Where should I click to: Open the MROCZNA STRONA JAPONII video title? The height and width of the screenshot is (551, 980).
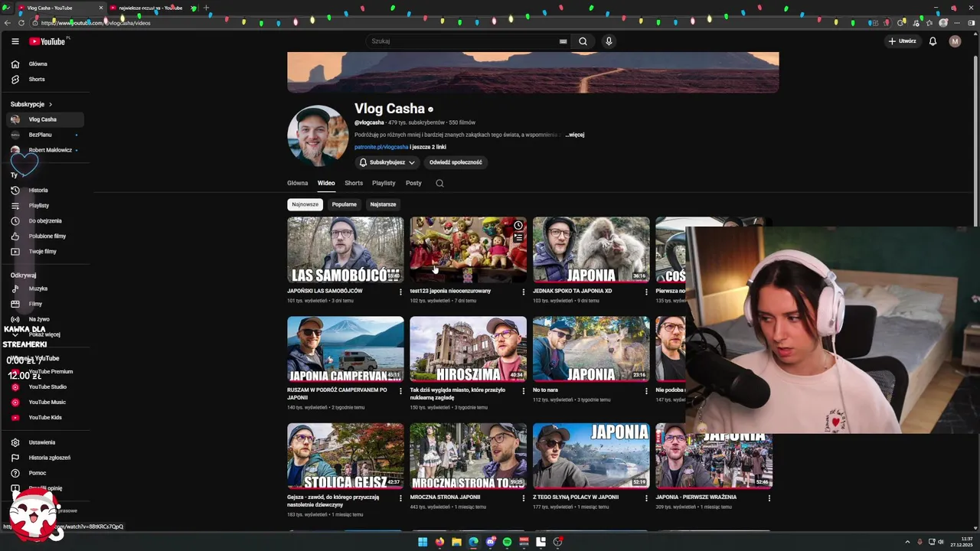pyautogui.click(x=445, y=497)
